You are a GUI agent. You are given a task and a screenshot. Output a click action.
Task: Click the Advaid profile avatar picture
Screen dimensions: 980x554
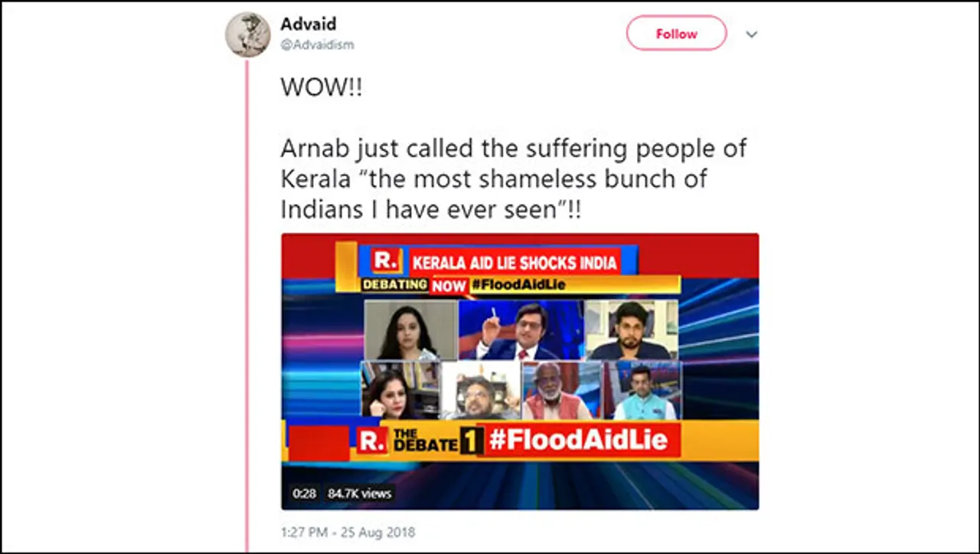(247, 35)
